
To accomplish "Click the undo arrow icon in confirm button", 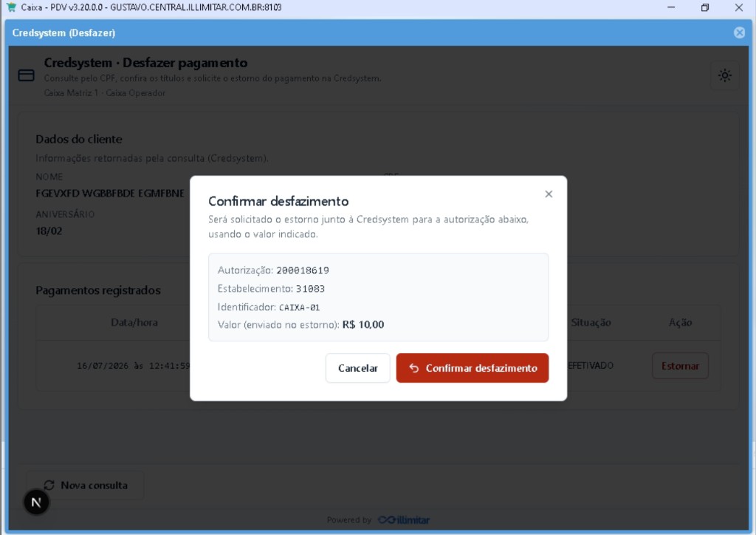I will pos(413,368).
